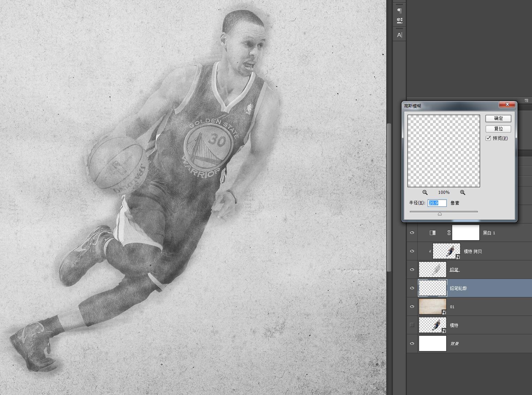532x395 pixels.
Task: Click 确定 to apply Gaussian Blur
Action: [498, 119]
